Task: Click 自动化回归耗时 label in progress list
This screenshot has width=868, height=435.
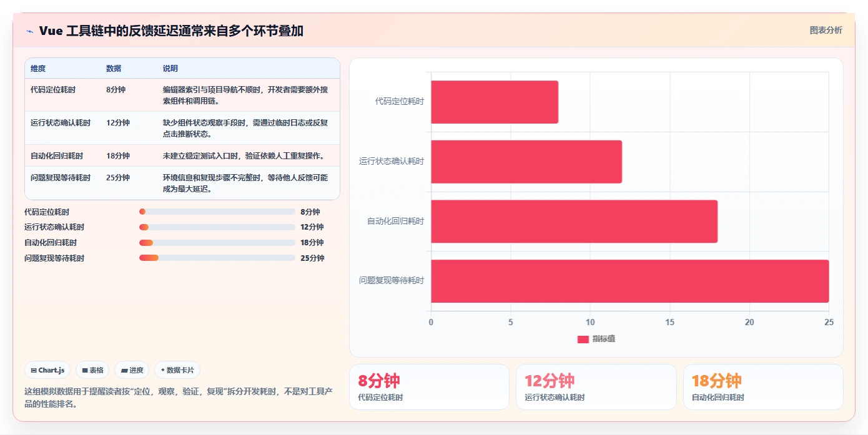Action: click(x=51, y=243)
